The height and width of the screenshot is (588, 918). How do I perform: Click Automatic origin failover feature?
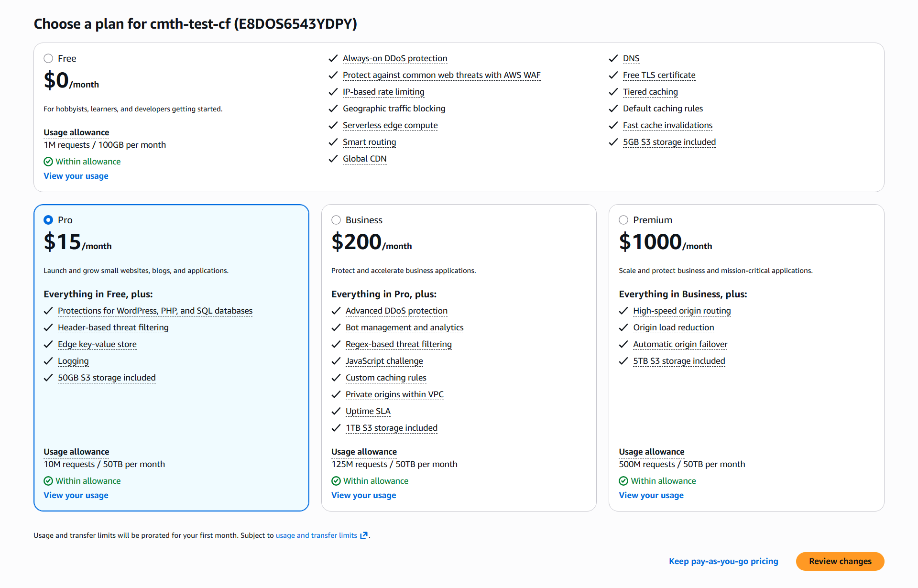point(680,344)
